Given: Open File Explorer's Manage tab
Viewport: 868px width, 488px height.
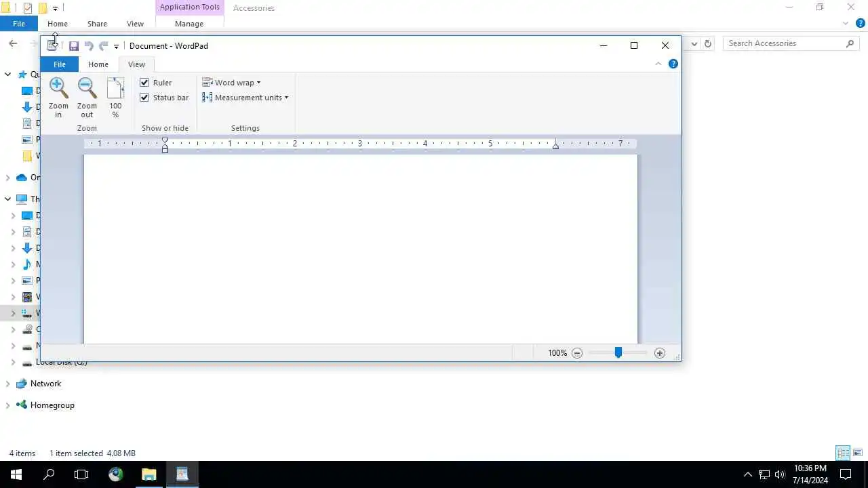Looking at the screenshot, I should click(189, 24).
